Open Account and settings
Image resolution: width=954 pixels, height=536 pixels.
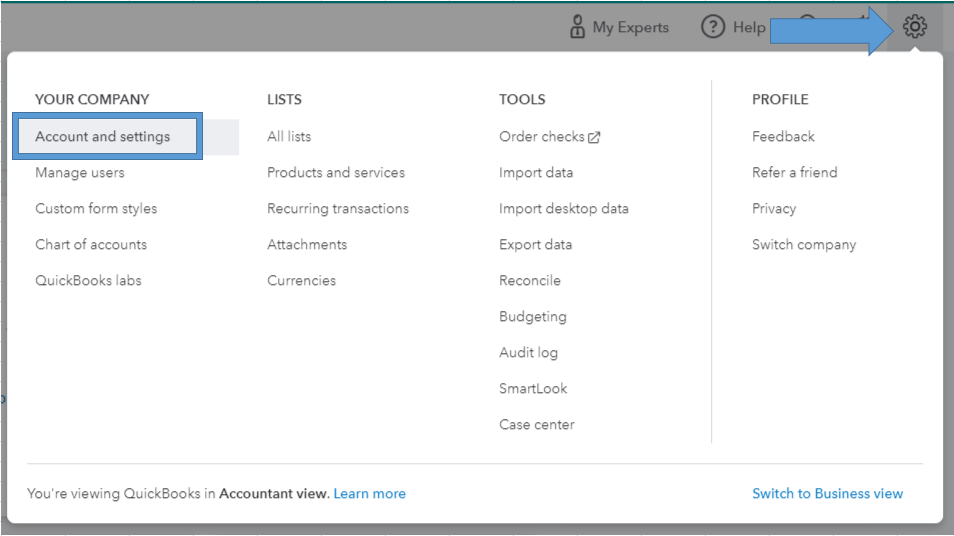click(103, 137)
